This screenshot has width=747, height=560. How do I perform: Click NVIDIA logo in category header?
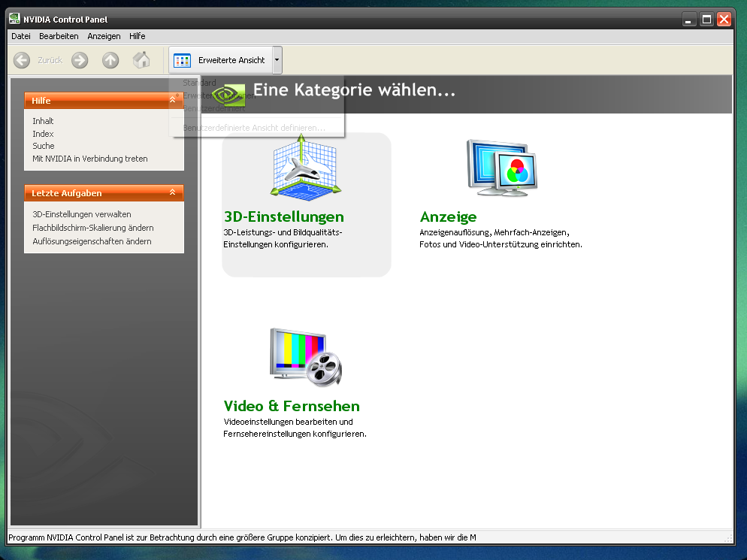click(228, 95)
